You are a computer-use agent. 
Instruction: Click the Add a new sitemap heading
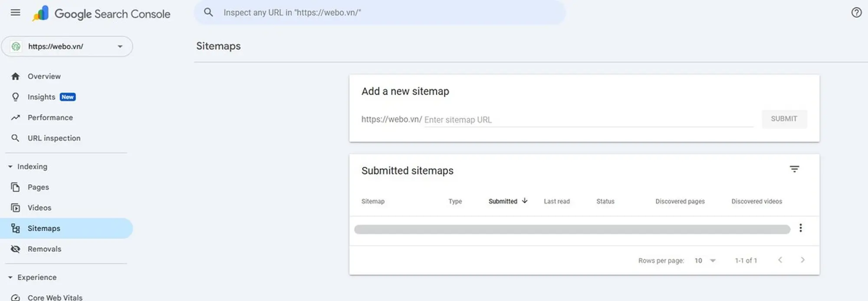click(405, 91)
